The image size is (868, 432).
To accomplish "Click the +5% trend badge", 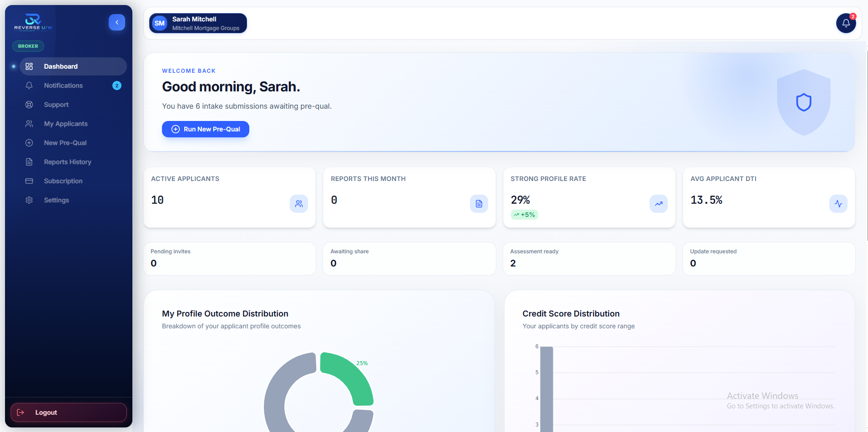I will pos(525,215).
